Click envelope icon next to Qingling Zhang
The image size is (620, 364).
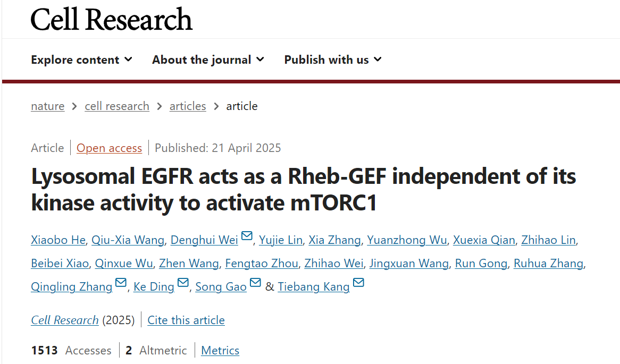121,283
